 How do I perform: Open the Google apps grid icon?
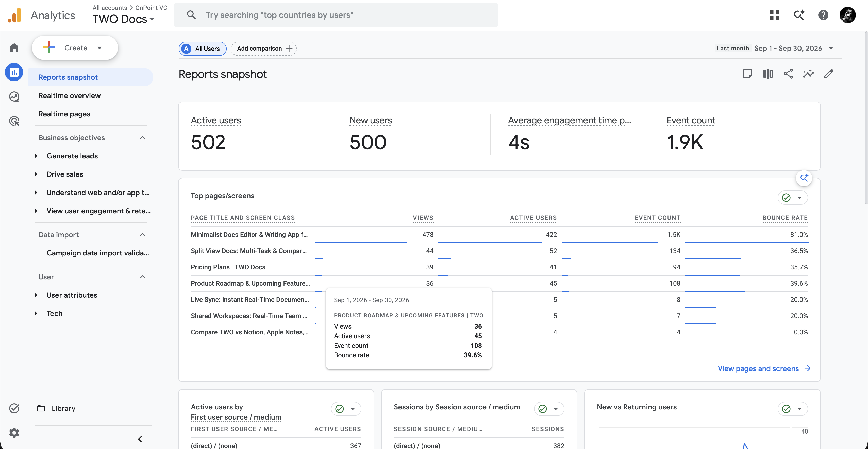point(775,15)
